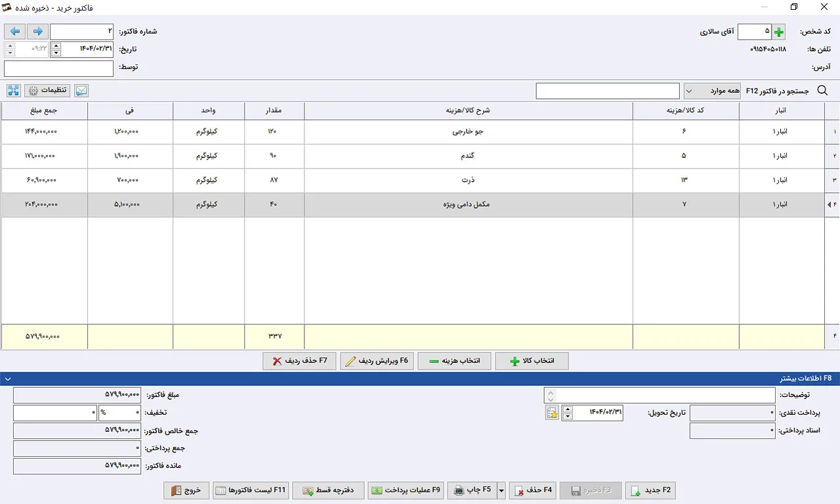840x504 pixels.
Task: Click F5 چاپ print button
Action: pos(472,490)
